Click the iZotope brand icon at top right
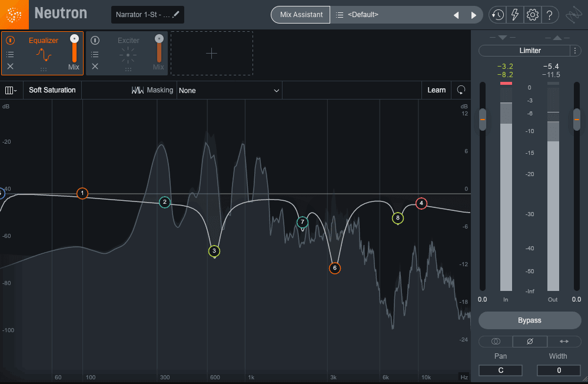 574,15
